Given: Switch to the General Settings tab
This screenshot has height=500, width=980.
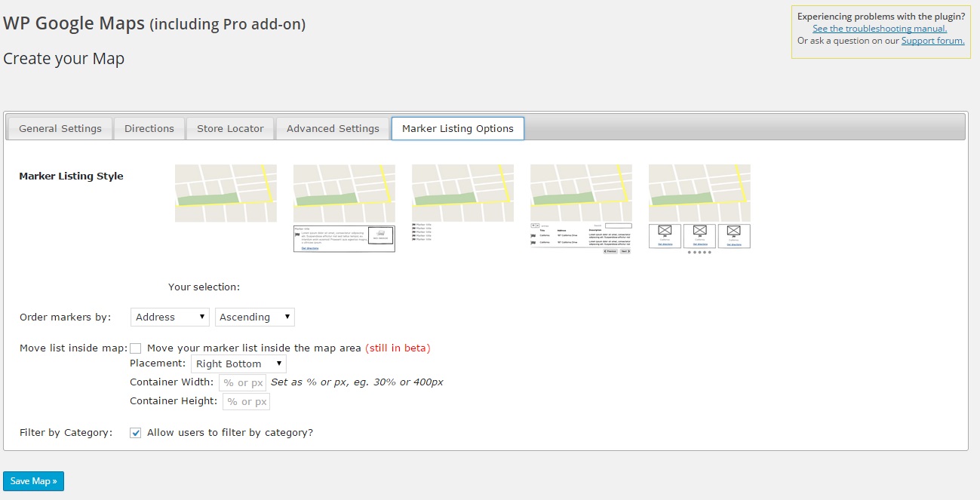Looking at the screenshot, I should point(60,129).
